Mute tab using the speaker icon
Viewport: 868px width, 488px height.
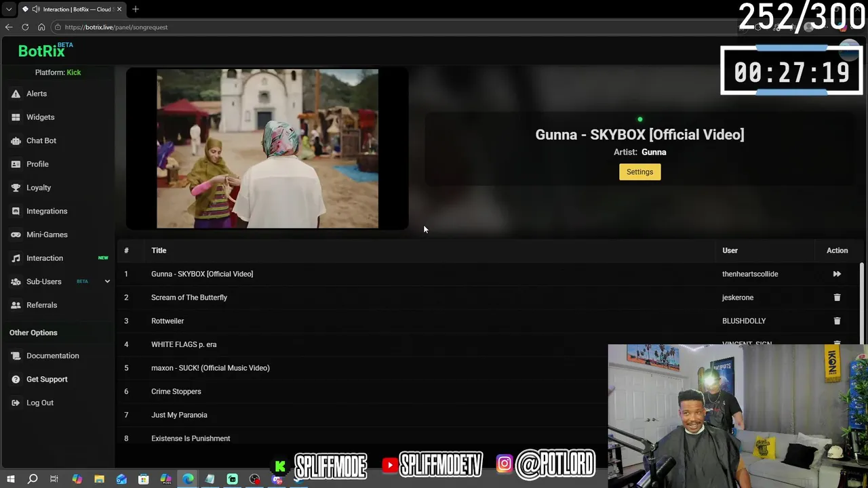[35, 9]
